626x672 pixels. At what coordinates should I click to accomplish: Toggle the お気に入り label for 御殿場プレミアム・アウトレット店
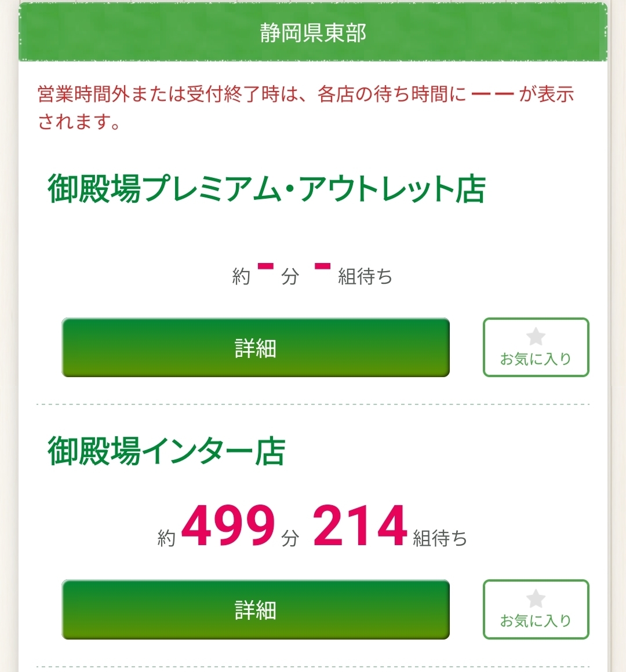(536, 359)
